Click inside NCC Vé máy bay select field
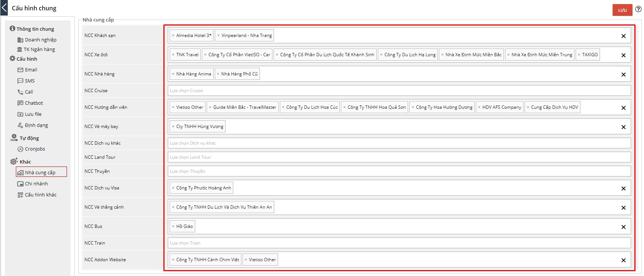Screen dimensions: 644x276 pyautogui.click(x=399, y=127)
